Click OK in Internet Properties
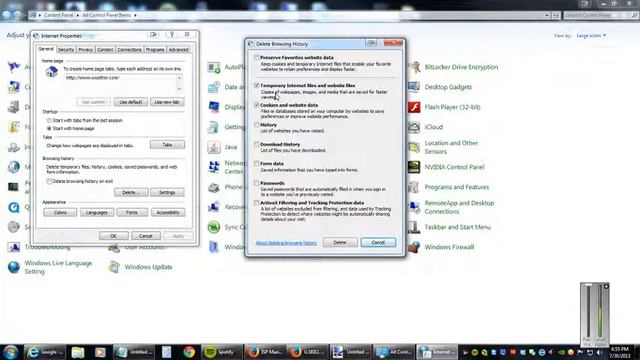Screen dimensions: 640x360 (113, 236)
